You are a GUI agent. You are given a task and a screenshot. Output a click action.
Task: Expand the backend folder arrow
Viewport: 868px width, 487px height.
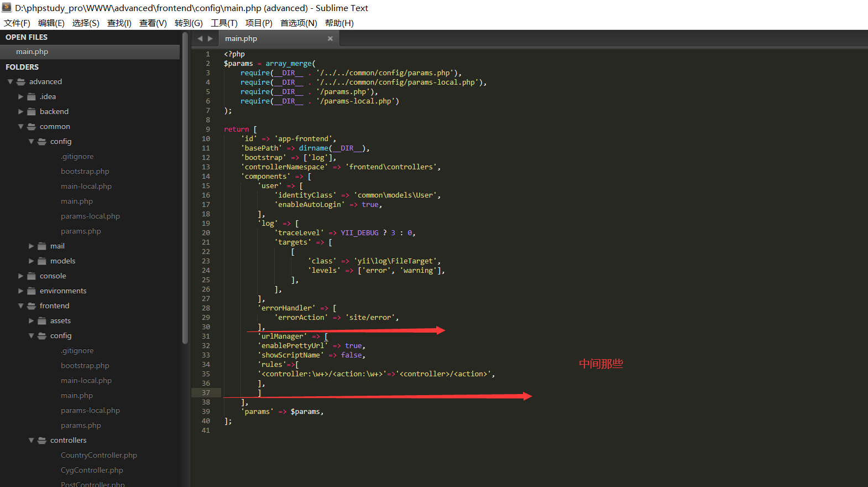click(20, 111)
